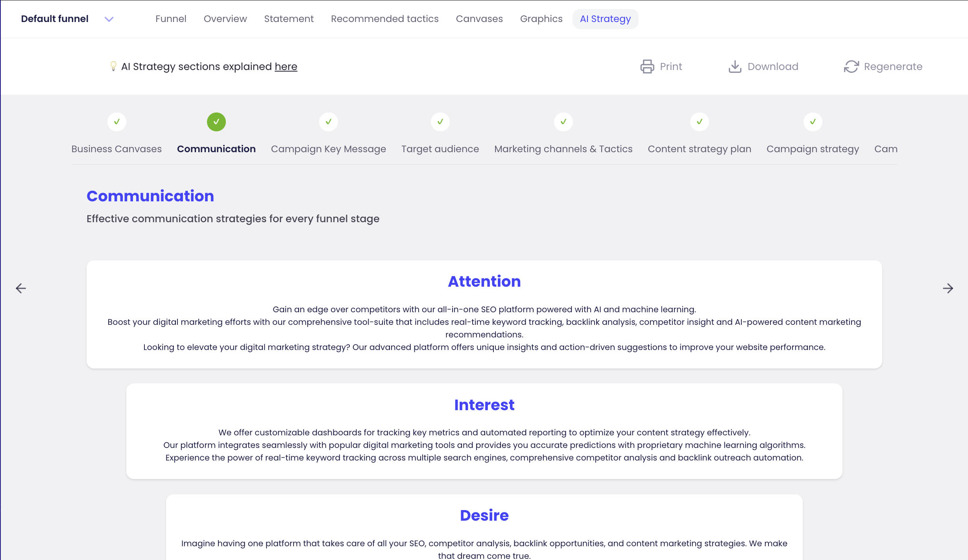Viewport: 968px width, 560px height.
Task: Click the Graphics navigation item
Action: (x=541, y=18)
